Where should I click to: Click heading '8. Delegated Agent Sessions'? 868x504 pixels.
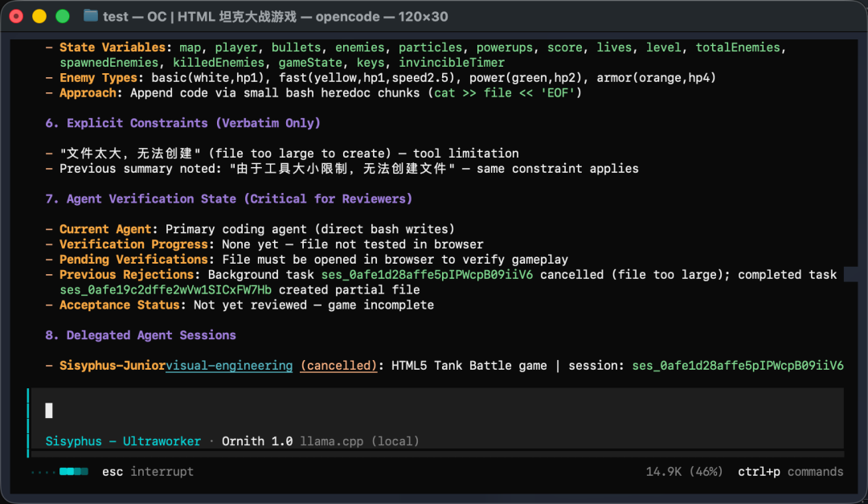point(141,335)
